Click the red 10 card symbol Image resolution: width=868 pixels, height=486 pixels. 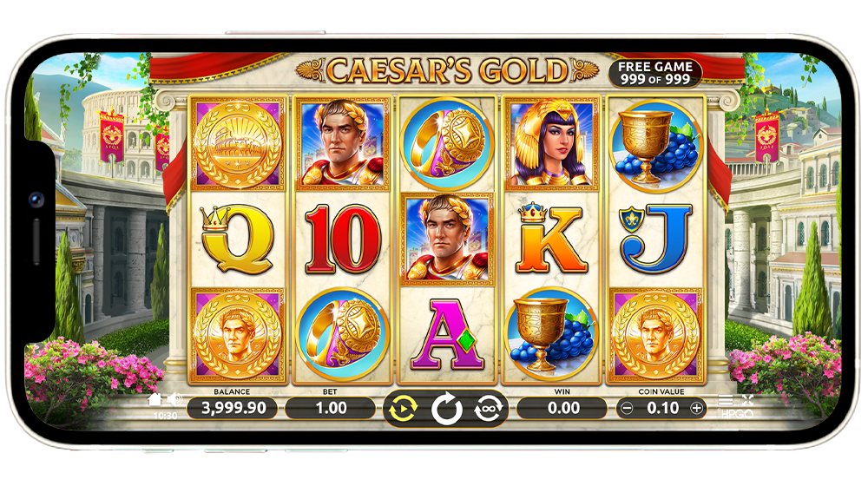pos(343,239)
